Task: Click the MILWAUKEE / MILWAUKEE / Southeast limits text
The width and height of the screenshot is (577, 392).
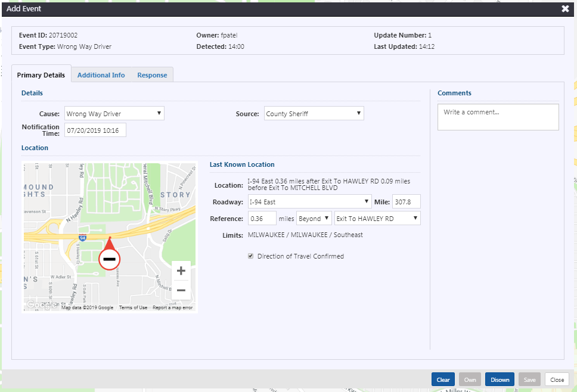Action: click(305, 235)
